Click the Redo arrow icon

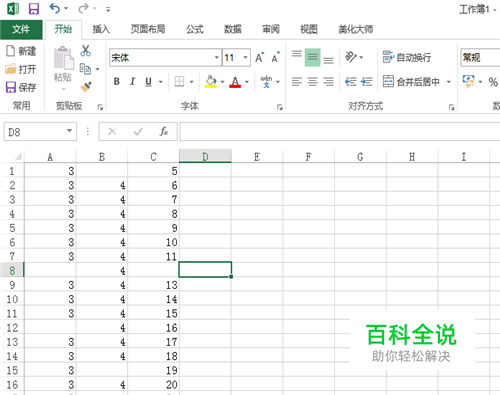[x=83, y=8]
